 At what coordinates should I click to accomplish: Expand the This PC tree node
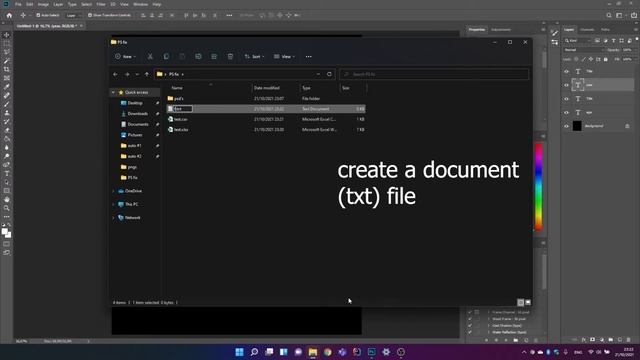(113, 204)
